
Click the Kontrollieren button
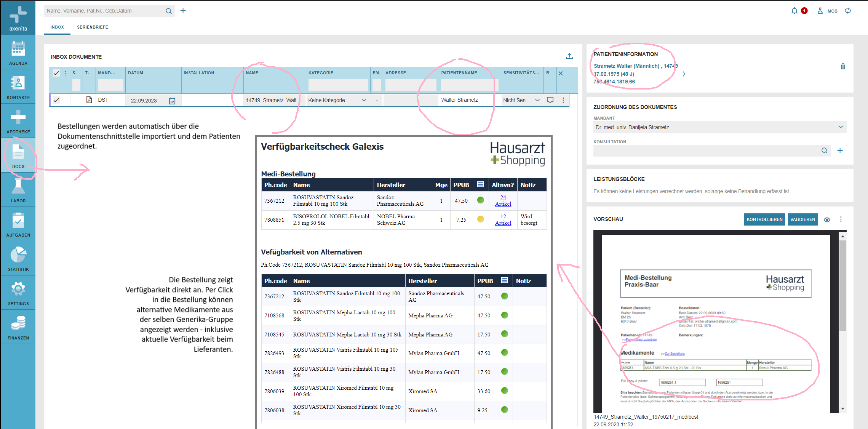[x=764, y=219]
